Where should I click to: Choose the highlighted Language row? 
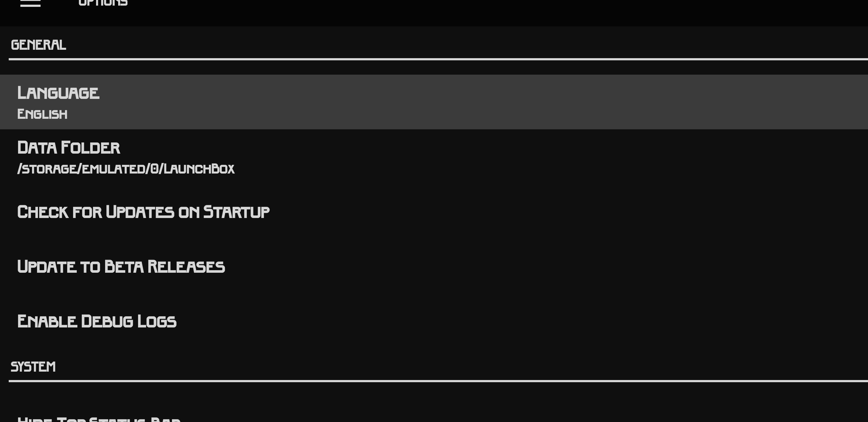click(434, 102)
